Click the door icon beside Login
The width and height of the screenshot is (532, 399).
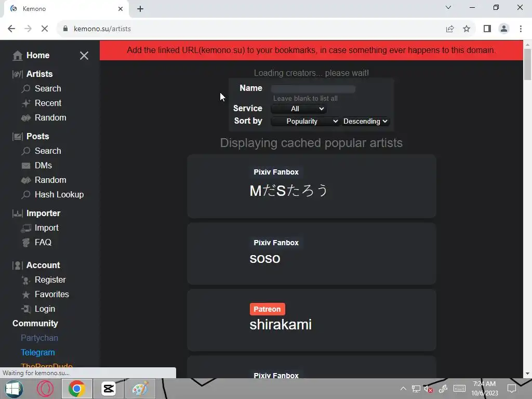[26, 309]
